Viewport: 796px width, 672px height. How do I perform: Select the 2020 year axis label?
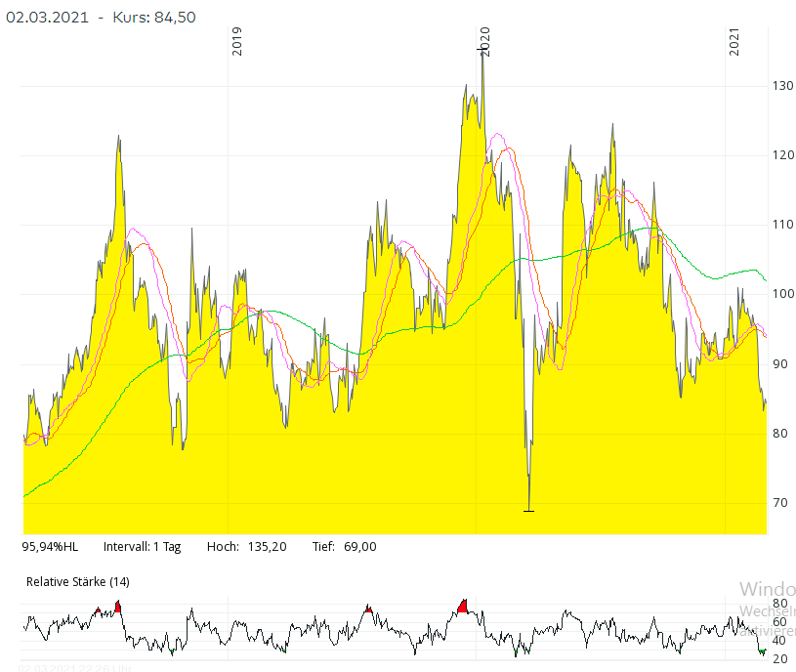pyautogui.click(x=484, y=41)
